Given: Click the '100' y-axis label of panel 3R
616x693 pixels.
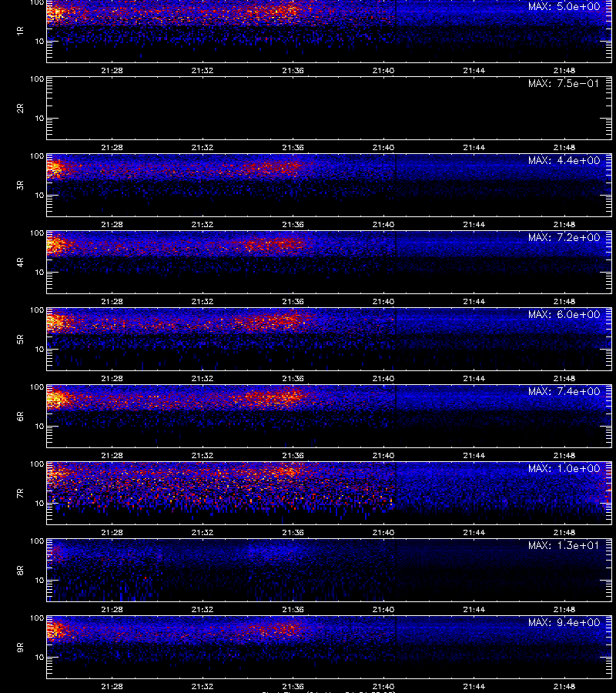Looking at the screenshot, I should click(37, 156).
